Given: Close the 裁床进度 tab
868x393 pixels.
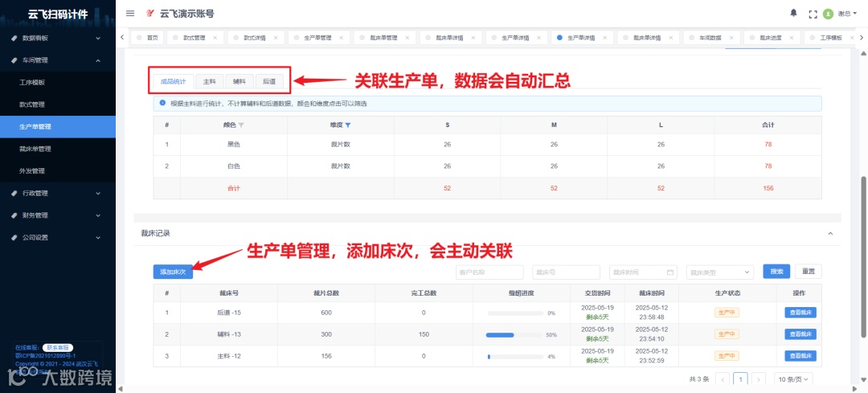Looking at the screenshot, I should tap(791, 38).
